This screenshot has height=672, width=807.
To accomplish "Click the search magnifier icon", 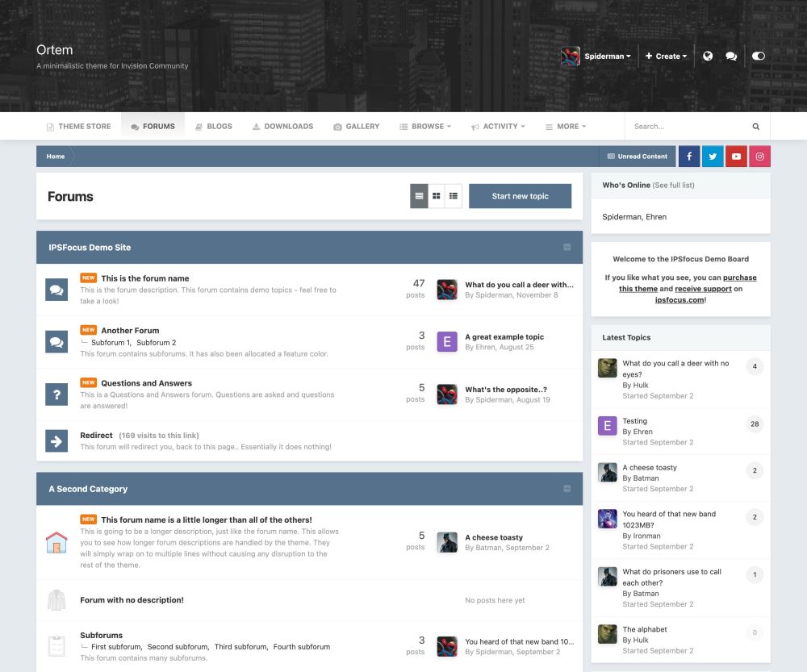I will coord(755,126).
